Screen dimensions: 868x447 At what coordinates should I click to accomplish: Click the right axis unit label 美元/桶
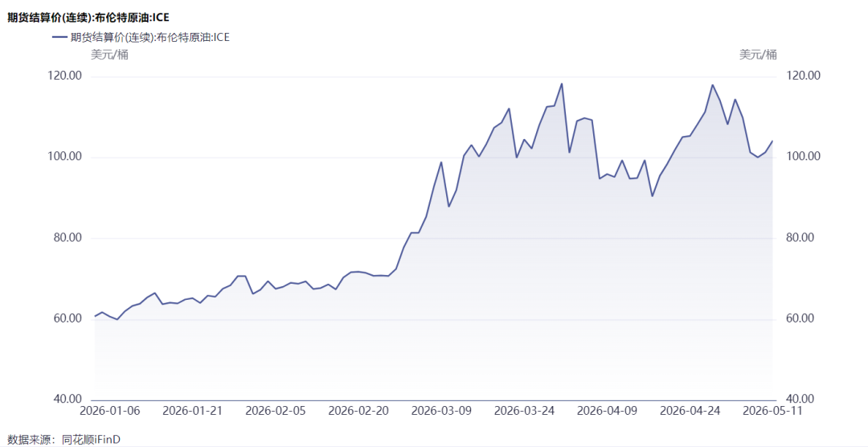pos(758,55)
